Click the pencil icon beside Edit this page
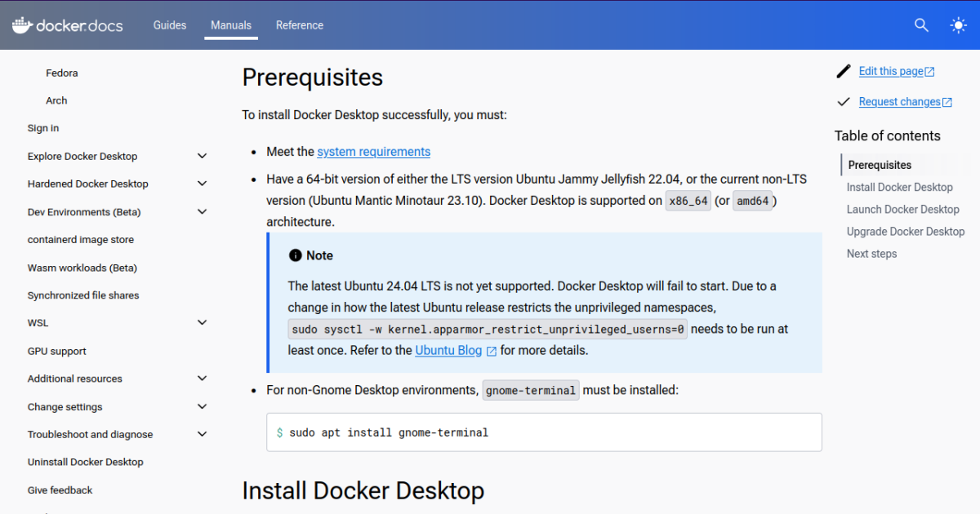 pos(844,72)
